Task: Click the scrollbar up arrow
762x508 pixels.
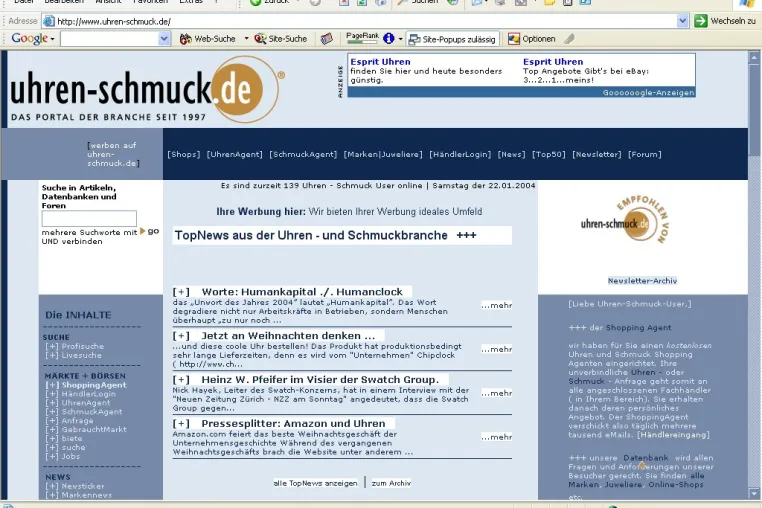Action: point(754,57)
